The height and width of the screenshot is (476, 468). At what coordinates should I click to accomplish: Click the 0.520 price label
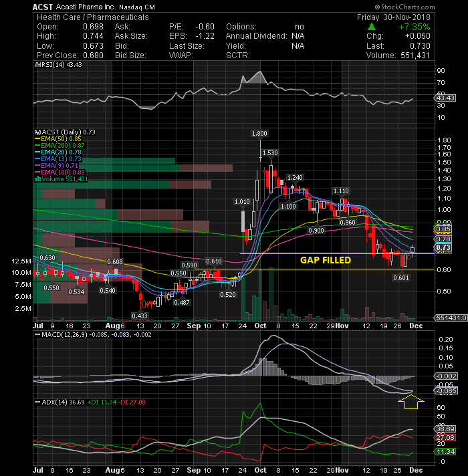tap(228, 294)
